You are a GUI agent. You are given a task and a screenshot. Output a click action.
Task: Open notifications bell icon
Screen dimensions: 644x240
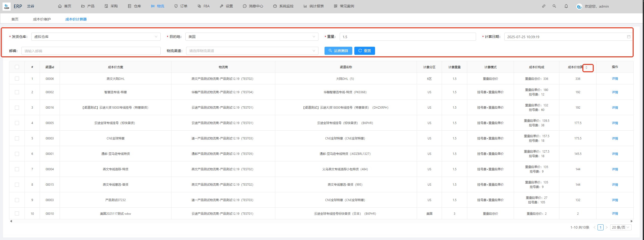pyautogui.click(x=566, y=6)
